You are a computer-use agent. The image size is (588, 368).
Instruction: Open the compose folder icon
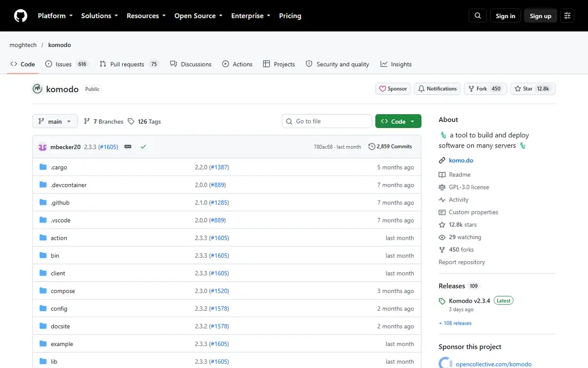coord(43,290)
